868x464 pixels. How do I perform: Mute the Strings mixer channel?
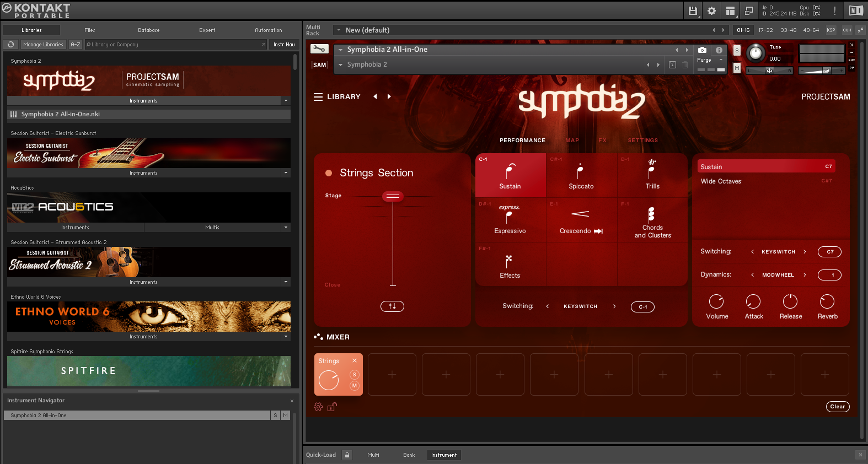pos(355,386)
